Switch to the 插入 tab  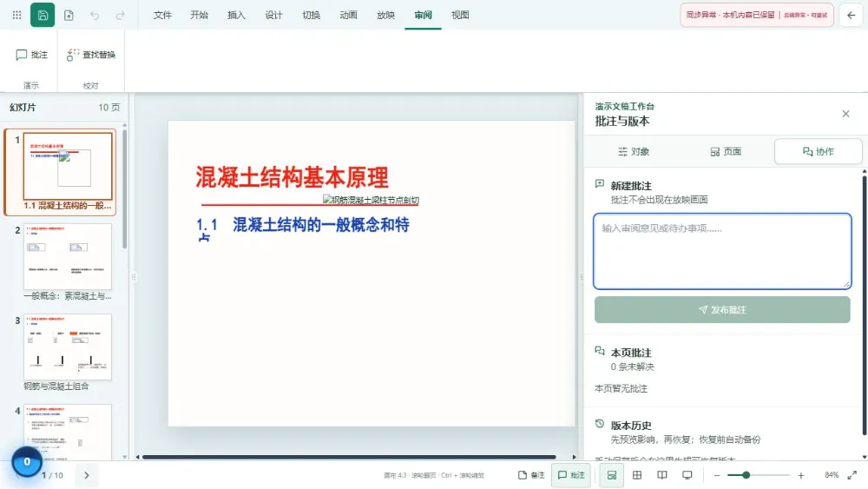(x=236, y=15)
